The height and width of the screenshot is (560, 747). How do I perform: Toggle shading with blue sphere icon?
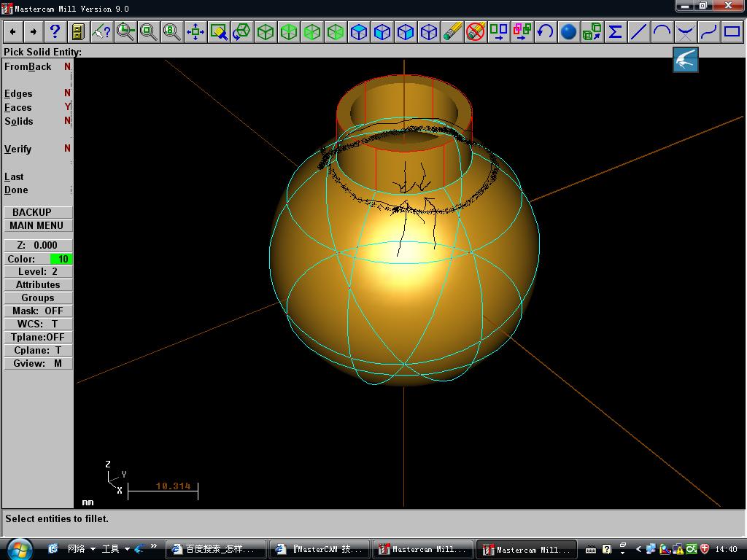(569, 32)
